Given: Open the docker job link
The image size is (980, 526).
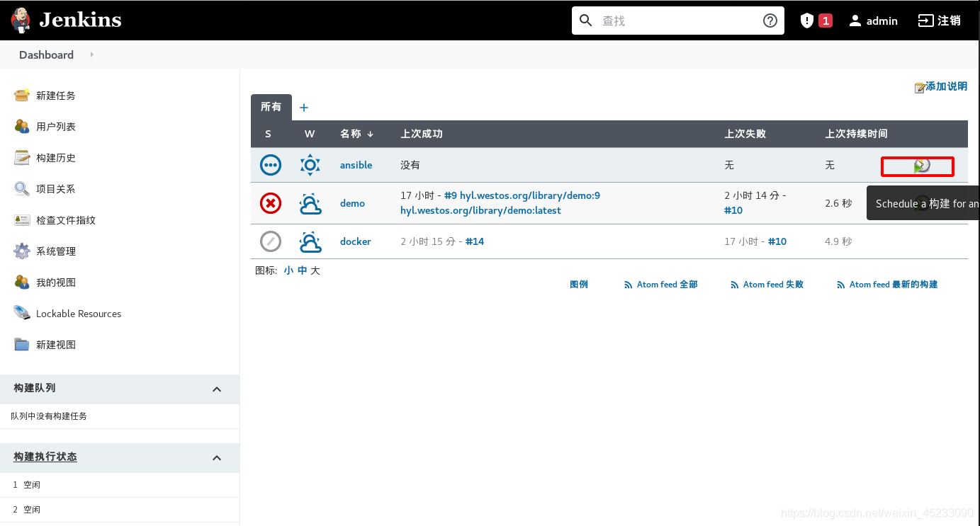Looking at the screenshot, I should 356,241.
